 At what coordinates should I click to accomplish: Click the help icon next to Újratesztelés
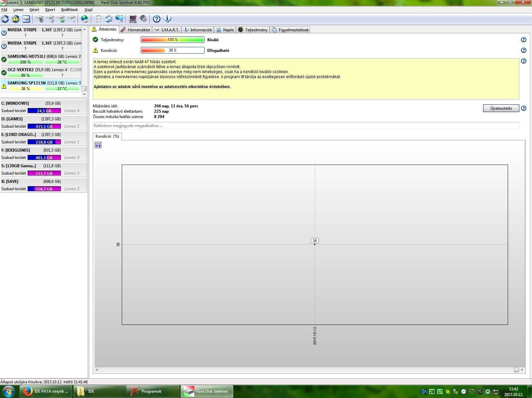[x=524, y=108]
